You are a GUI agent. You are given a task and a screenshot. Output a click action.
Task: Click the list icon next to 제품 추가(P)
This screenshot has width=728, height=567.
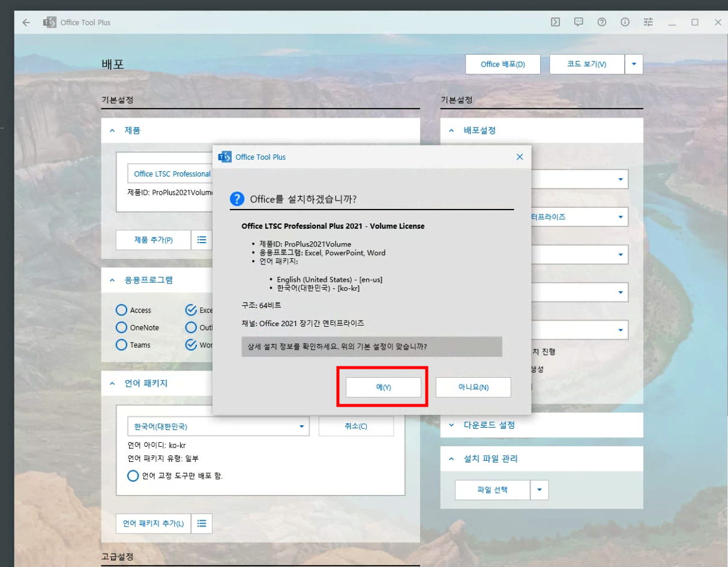pyautogui.click(x=202, y=240)
